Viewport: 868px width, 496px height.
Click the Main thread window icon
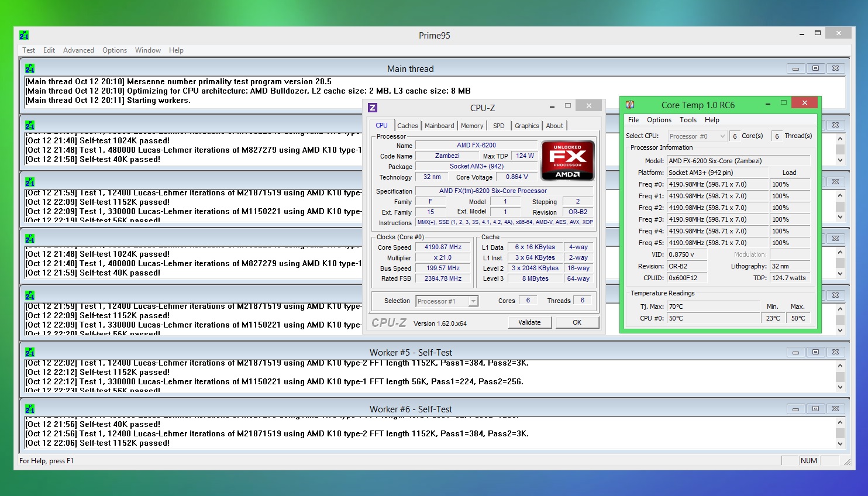pyautogui.click(x=30, y=69)
